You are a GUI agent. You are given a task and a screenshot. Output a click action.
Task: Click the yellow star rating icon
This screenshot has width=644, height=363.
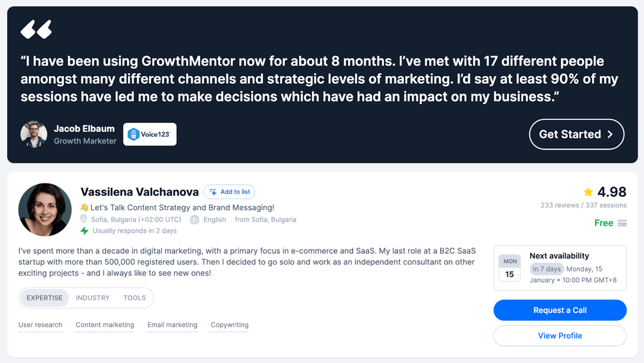click(x=588, y=192)
